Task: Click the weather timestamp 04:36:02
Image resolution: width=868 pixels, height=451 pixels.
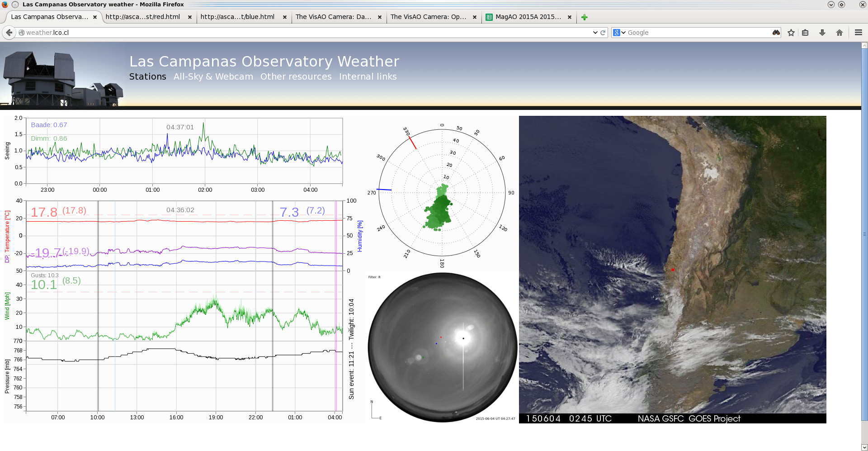Action: click(180, 210)
